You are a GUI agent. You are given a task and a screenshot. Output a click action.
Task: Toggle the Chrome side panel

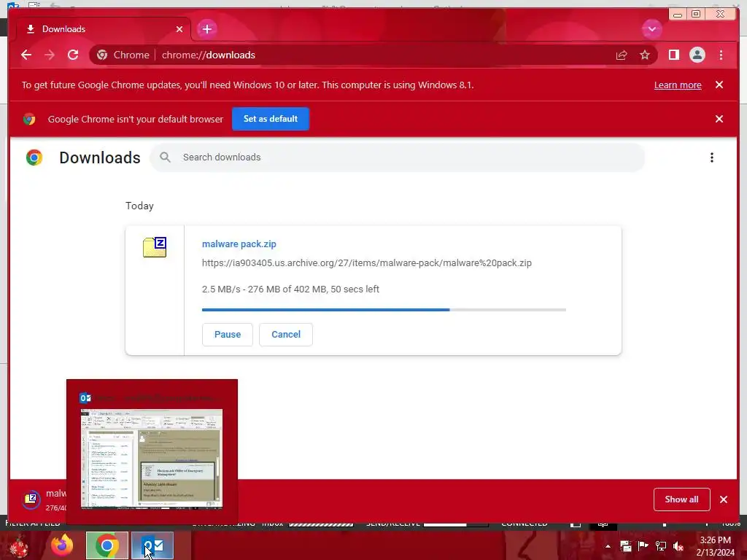(x=673, y=55)
